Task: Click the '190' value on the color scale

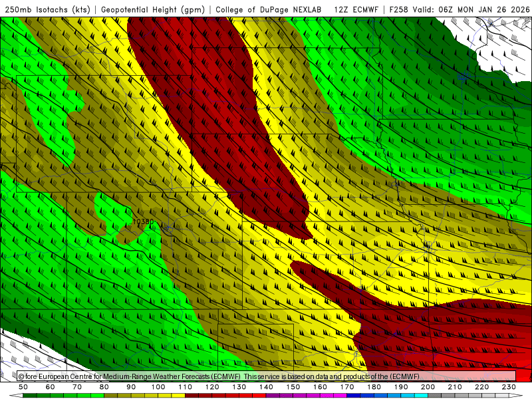Action: (401, 387)
